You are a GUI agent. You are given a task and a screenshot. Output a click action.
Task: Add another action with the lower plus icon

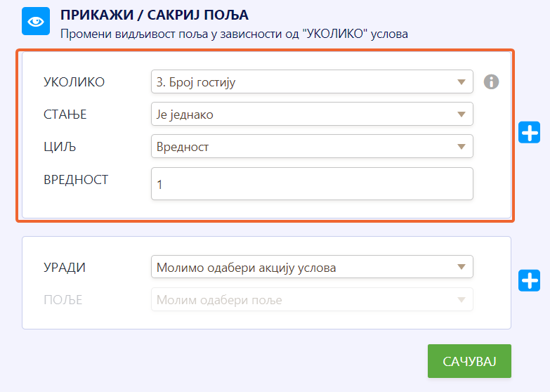click(529, 280)
